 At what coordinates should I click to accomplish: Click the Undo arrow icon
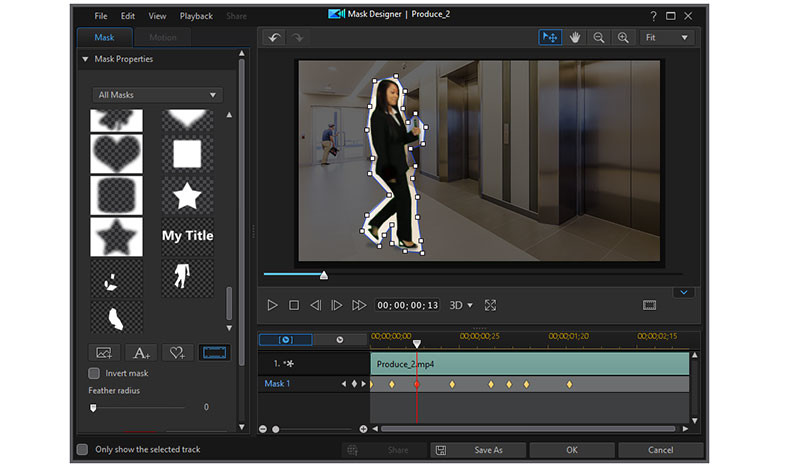point(274,38)
